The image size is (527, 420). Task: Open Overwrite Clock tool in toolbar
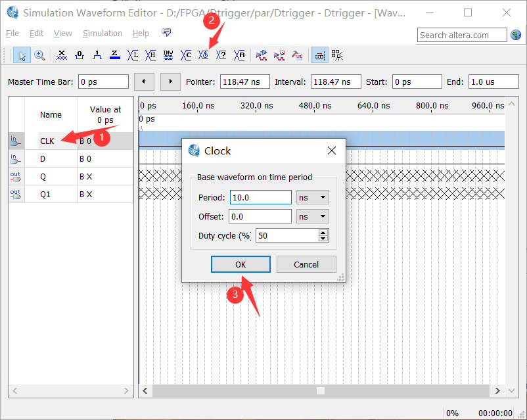pyautogui.click(x=203, y=55)
